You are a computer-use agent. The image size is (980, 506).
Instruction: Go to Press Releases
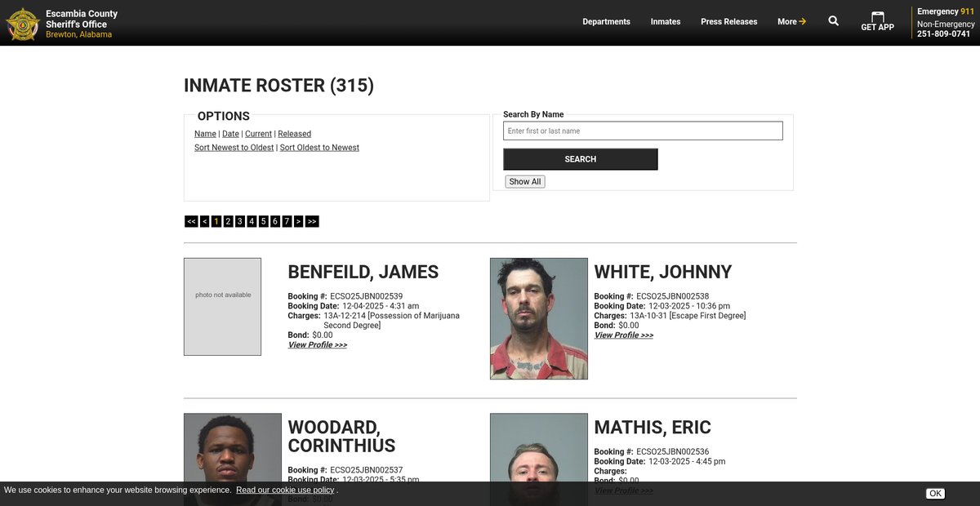click(728, 22)
